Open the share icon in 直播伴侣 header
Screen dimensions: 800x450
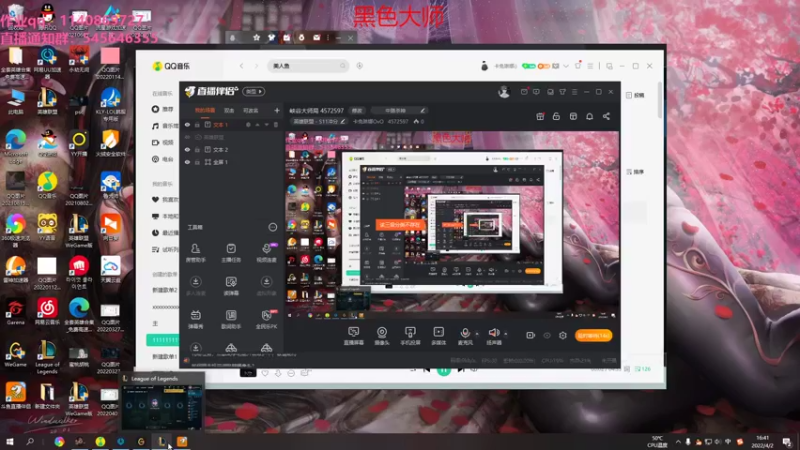(606, 116)
